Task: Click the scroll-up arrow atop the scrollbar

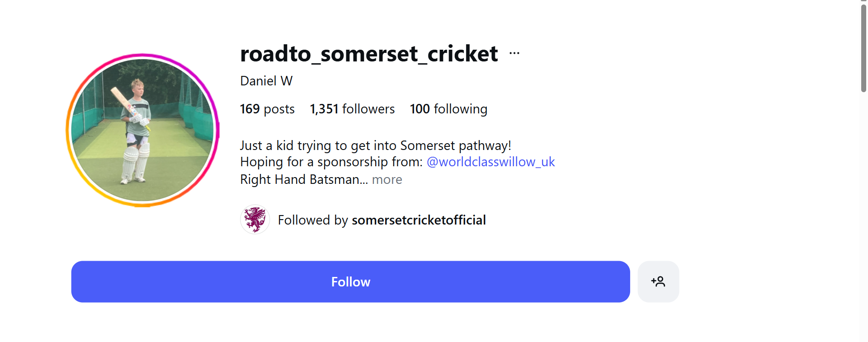Action: pos(863,1)
